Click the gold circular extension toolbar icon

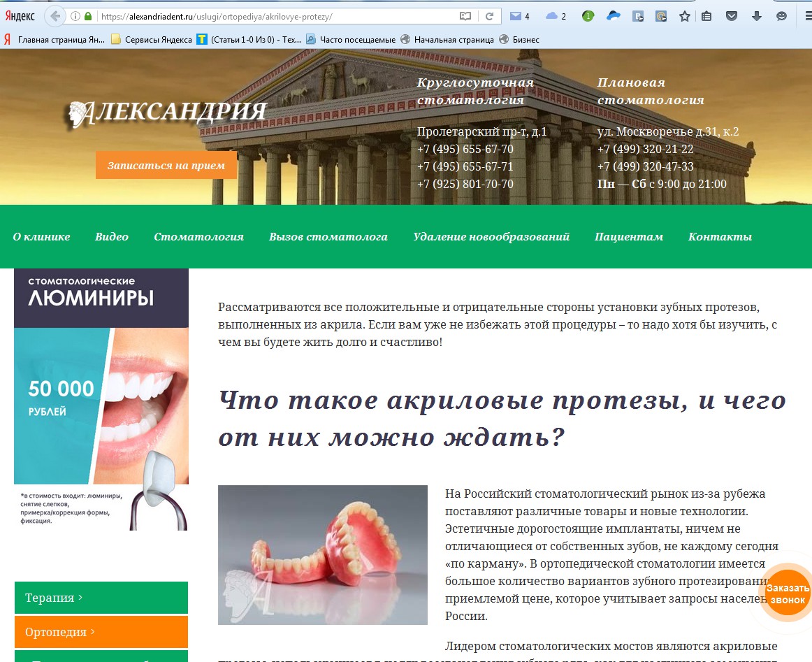pyautogui.click(x=661, y=17)
